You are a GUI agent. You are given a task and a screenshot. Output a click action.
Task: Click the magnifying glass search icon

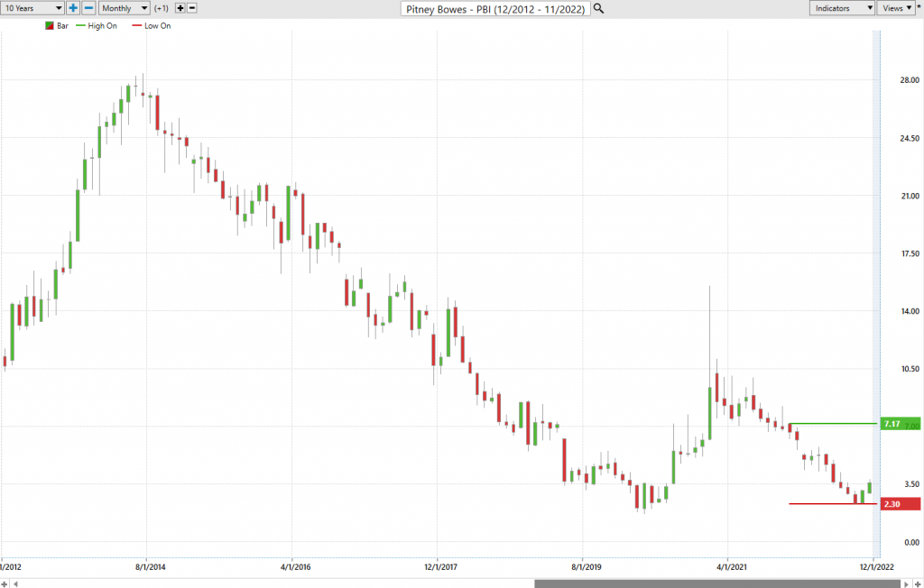pyautogui.click(x=599, y=8)
